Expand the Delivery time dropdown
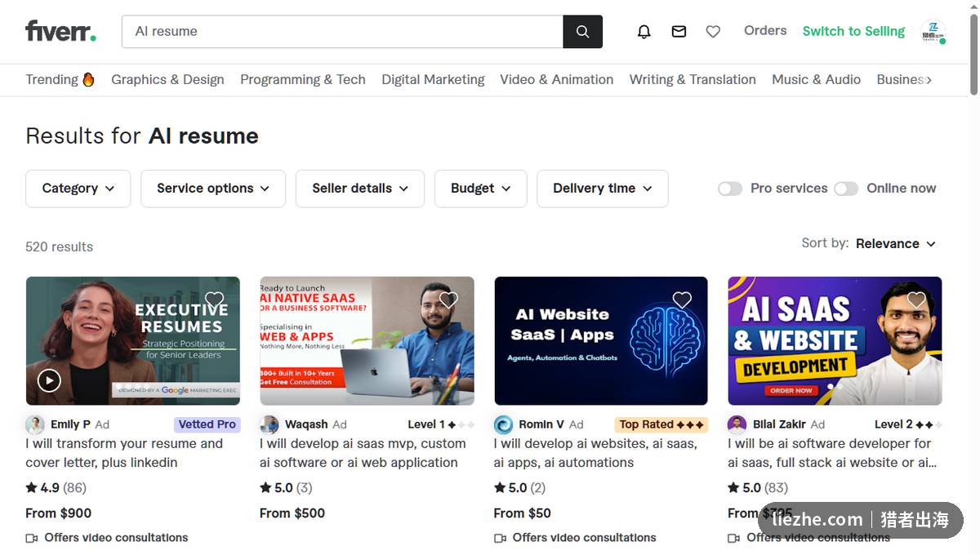 point(603,189)
